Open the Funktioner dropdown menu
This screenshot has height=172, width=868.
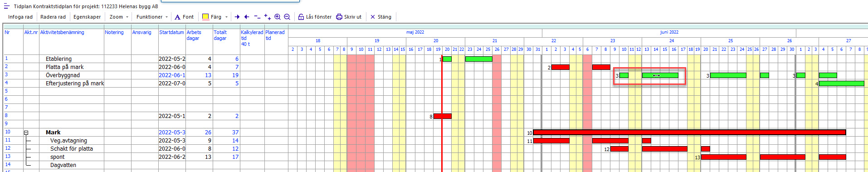coord(152,17)
